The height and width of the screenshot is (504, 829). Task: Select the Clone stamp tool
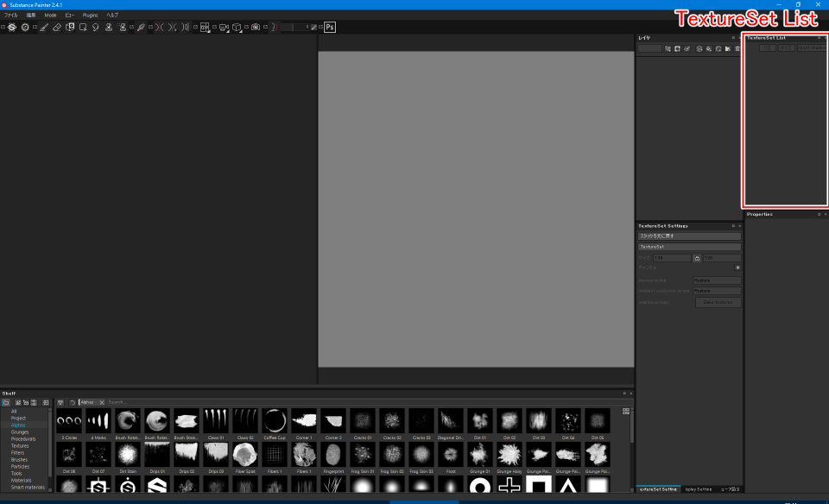[109, 27]
